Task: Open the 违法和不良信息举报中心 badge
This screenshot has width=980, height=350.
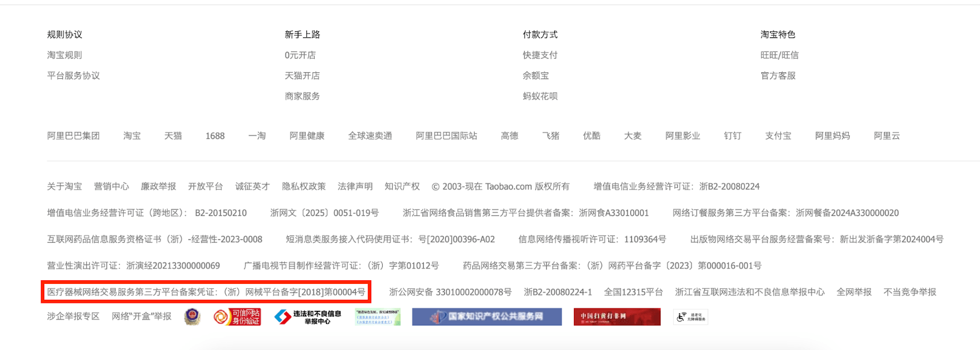Action: pos(308,316)
